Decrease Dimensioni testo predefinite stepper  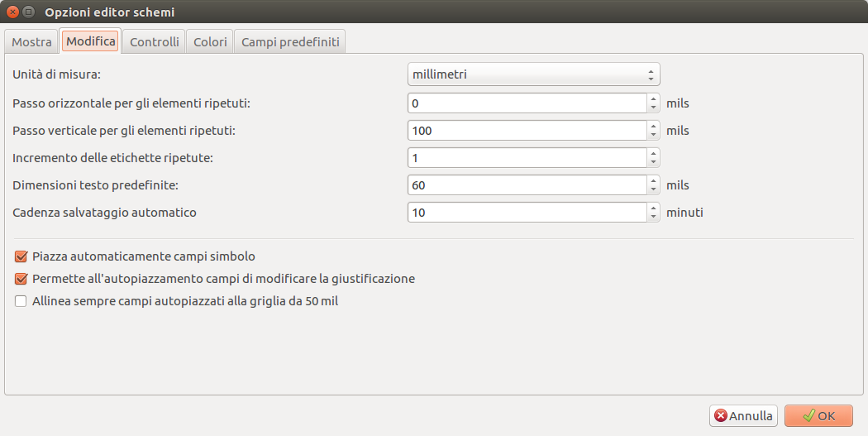[654, 189]
